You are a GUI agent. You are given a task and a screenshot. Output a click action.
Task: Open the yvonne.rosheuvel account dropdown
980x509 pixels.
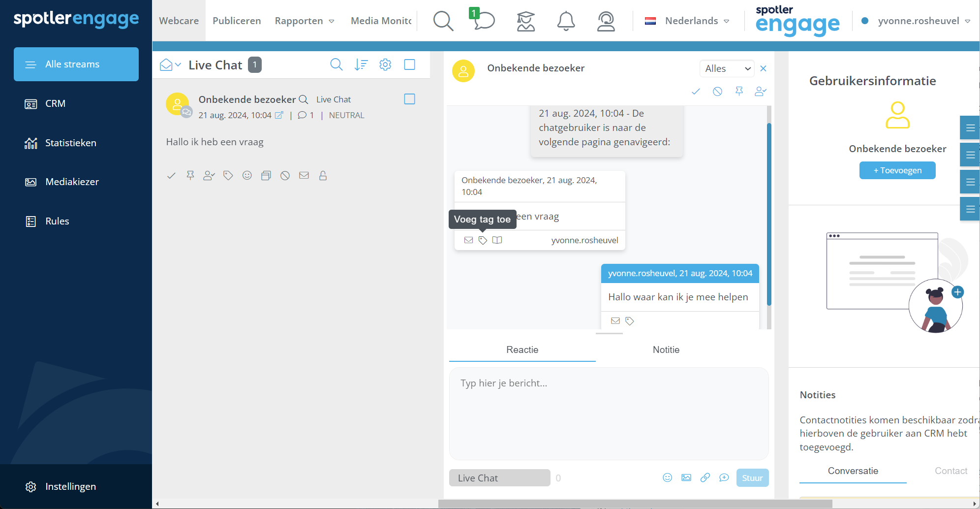[x=916, y=21]
